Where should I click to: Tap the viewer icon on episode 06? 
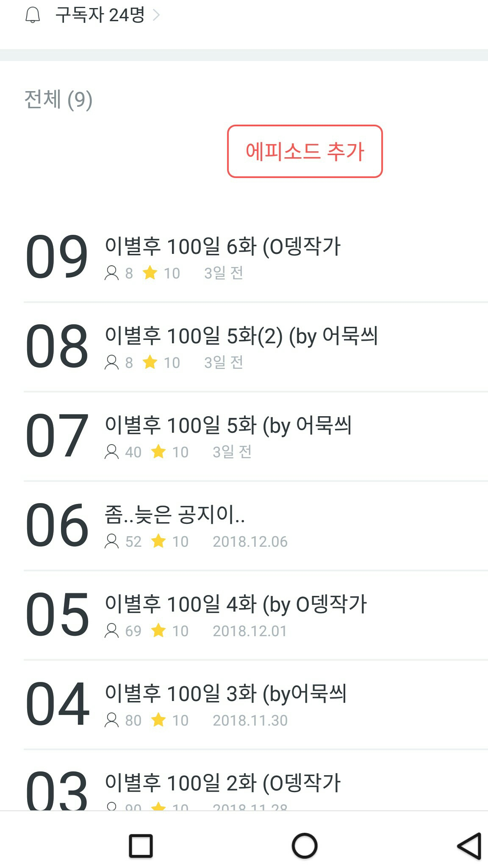coord(111,541)
